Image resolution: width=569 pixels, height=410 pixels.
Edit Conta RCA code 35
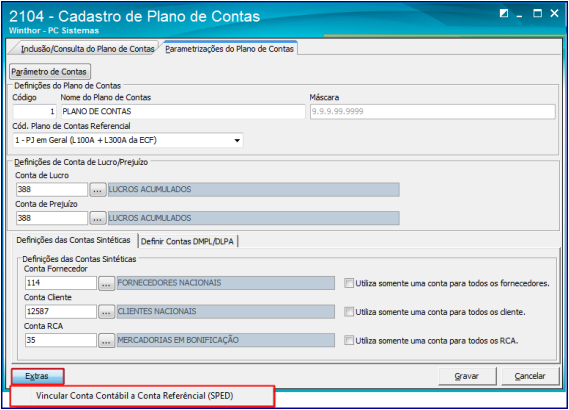[61, 340]
